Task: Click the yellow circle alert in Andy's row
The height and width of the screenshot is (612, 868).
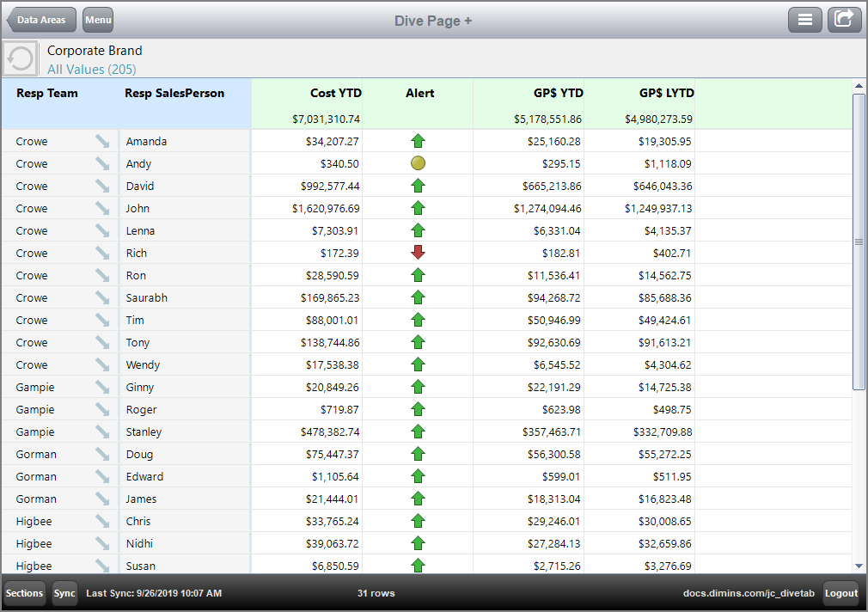Action: 418,162
